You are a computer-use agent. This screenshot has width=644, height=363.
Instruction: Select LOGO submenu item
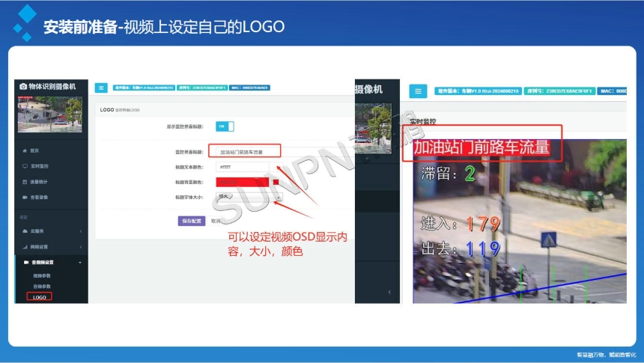coord(40,297)
